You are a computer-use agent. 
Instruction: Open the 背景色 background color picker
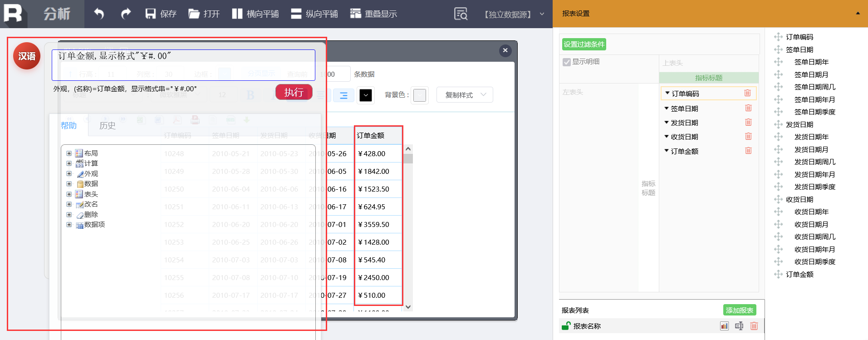[420, 95]
